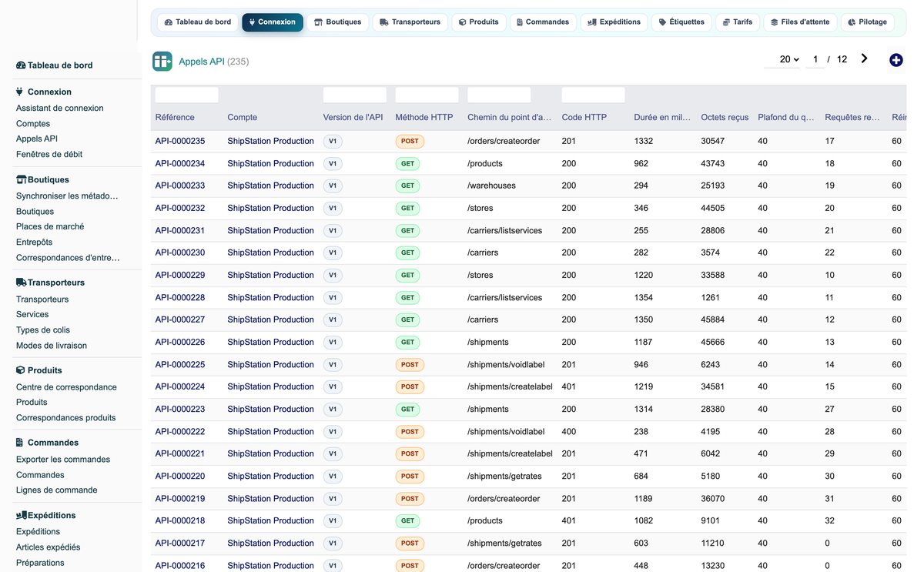Screen dimensions: 924x572
Task: Click the /shipments/voidlabel path in API-0000222 row
Action: 506,432
